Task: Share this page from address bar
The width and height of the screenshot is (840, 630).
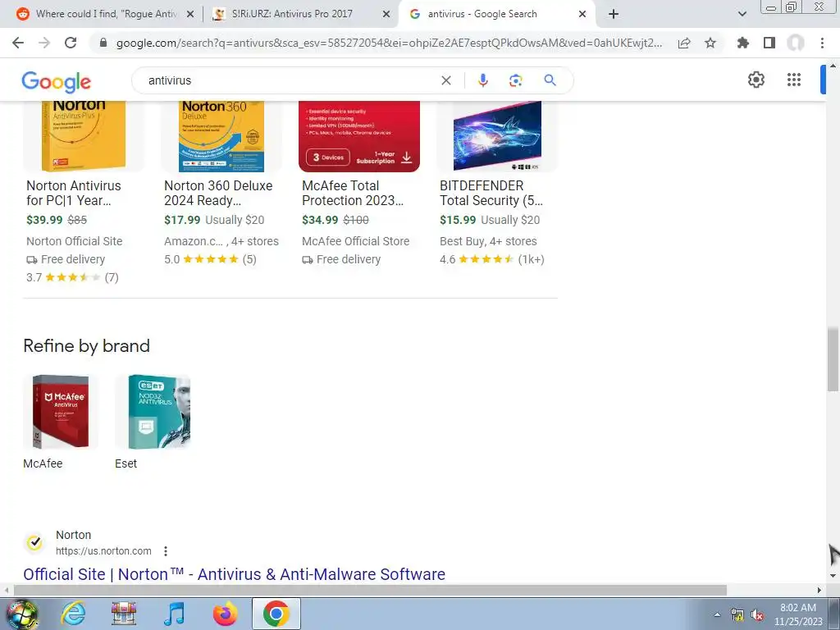Action: (684, 43)
